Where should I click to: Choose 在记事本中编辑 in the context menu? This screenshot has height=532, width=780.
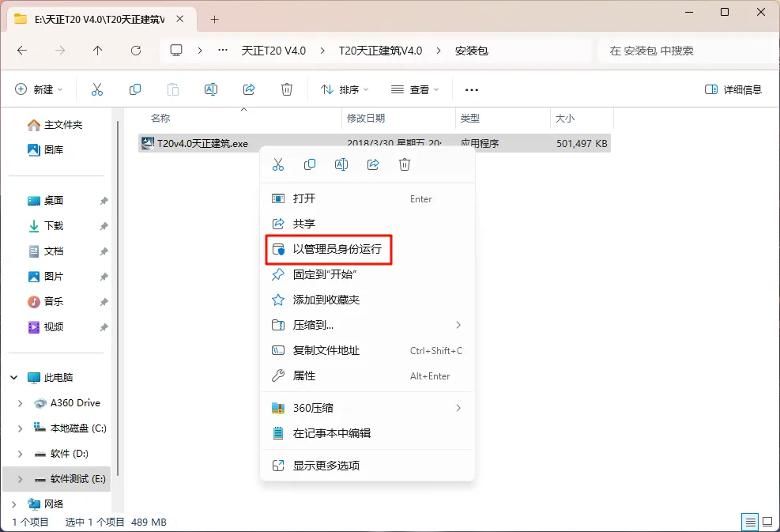point(367,433)
